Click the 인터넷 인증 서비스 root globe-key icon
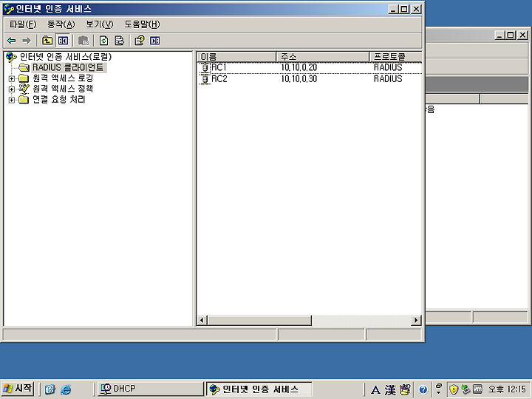This screenshot has height=399, width=532. (11, 57)
